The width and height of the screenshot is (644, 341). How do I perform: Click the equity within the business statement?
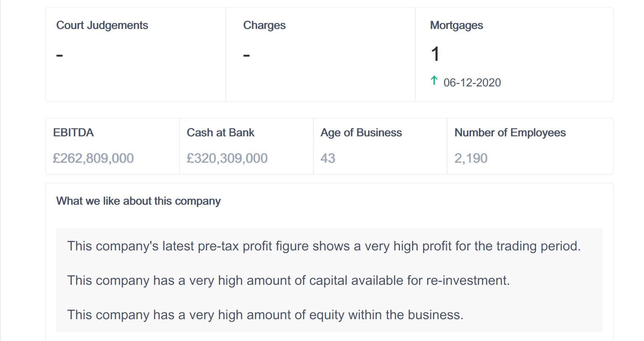pyautogui.click(x=265, y=315)
